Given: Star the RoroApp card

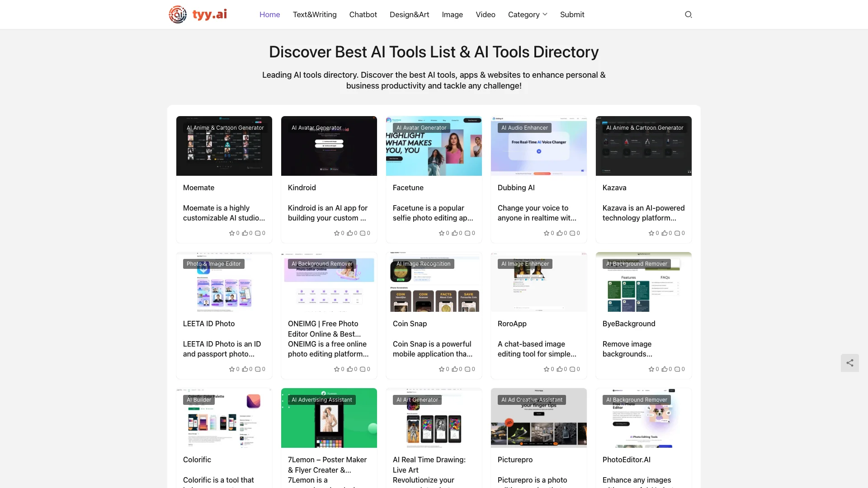Looking at the screenshot, I should coord(547,369).
